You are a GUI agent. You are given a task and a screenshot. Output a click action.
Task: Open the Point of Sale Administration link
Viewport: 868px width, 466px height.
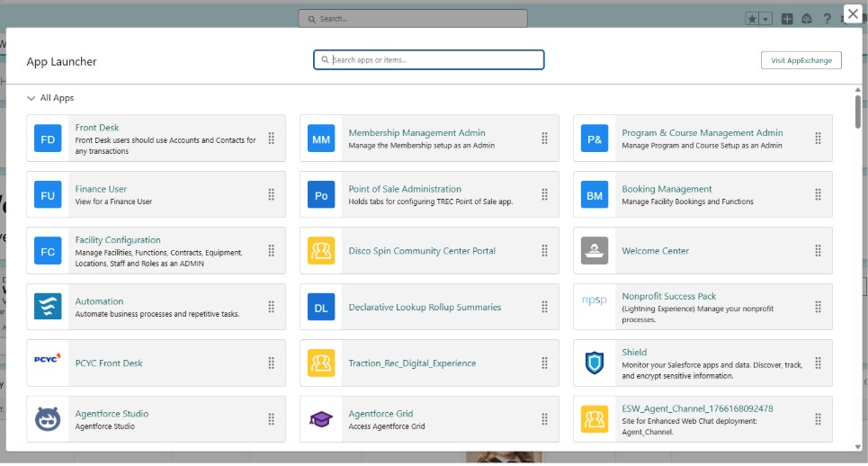tap(405, 189)
